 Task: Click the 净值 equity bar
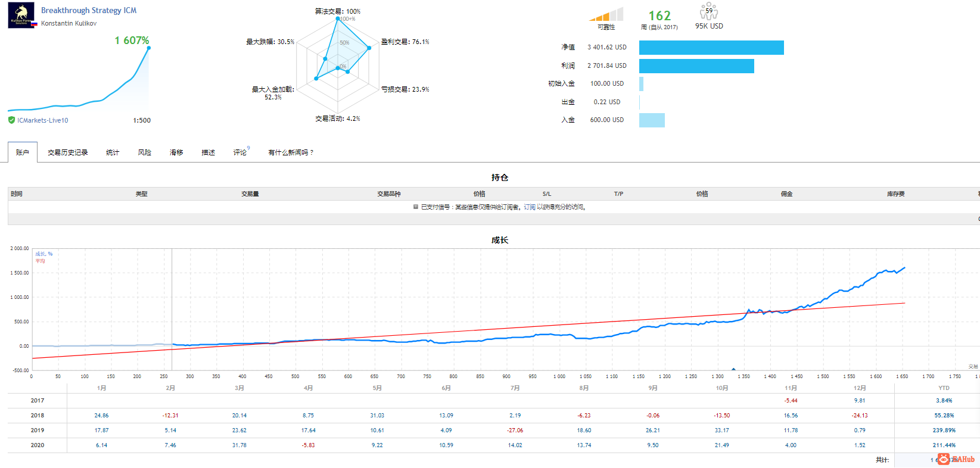point(711,48)
